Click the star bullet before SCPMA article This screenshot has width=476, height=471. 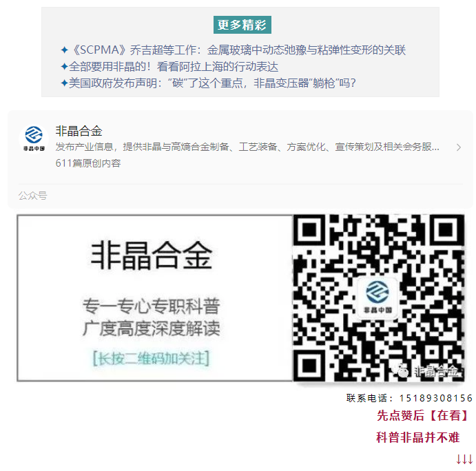click(64, 50)
